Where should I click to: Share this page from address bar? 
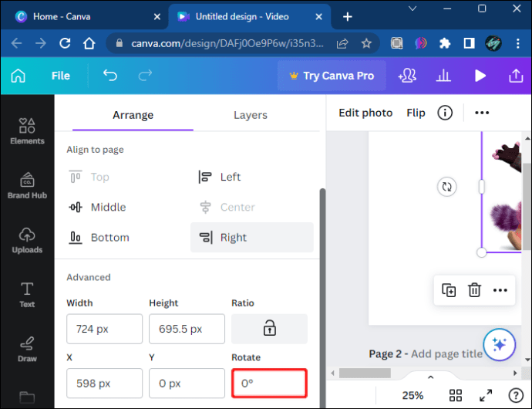342,43
